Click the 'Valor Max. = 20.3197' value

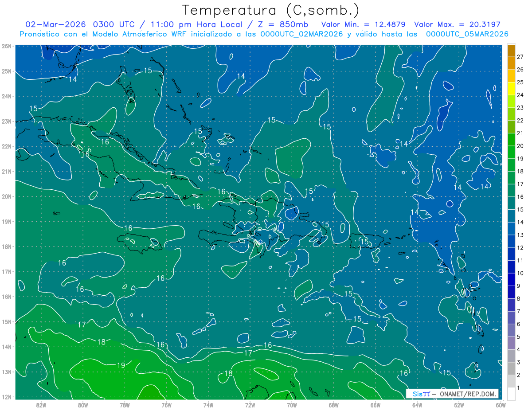click(x=457, y=24)
